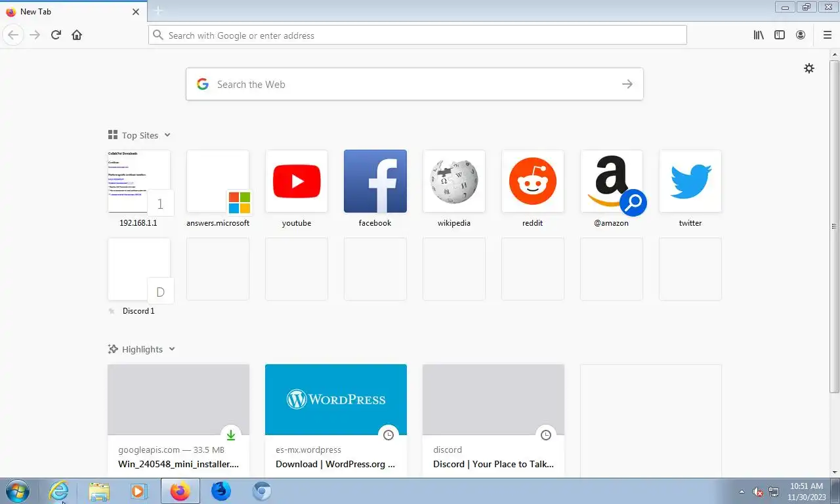Switch to active Firefox taskbar button
Screen dimensions: 840x504
coord(180,491)
